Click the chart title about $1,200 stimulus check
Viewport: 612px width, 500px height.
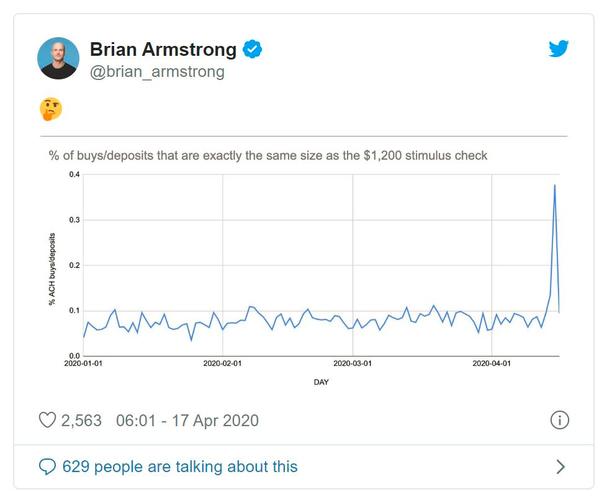[x=268, y=155]
